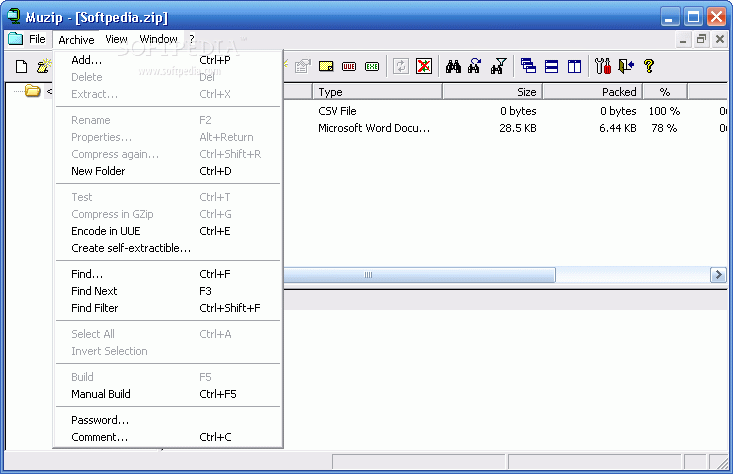Click the Manual Build red X icon
The image size is (733, 474).
(424, 66)
